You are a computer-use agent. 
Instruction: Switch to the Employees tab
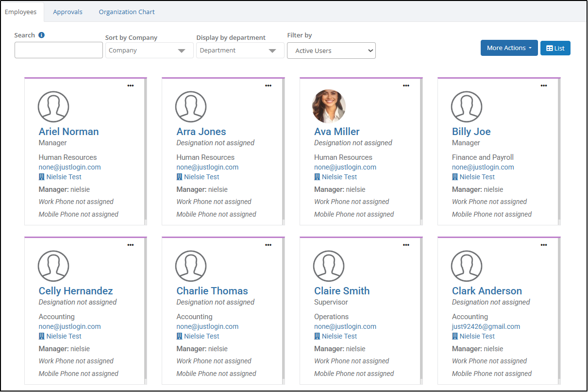coord(21,12)
